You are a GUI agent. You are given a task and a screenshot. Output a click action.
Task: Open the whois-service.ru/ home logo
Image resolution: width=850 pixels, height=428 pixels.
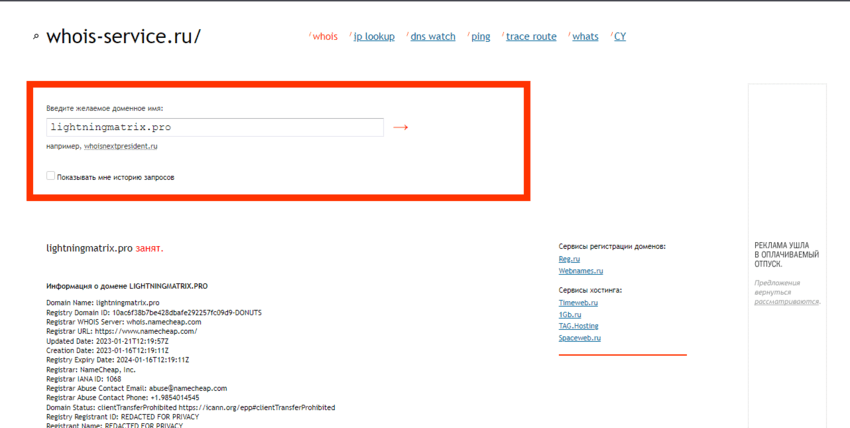tap(125, 36)
